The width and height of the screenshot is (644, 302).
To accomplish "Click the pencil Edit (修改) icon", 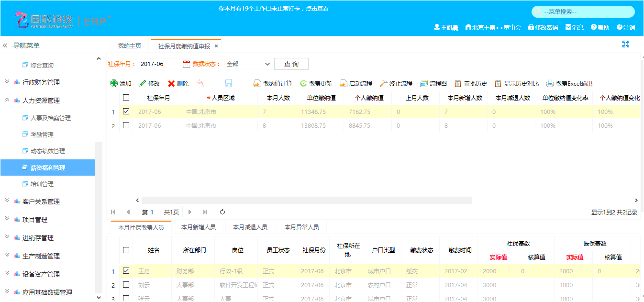I will tap(143, 83).
